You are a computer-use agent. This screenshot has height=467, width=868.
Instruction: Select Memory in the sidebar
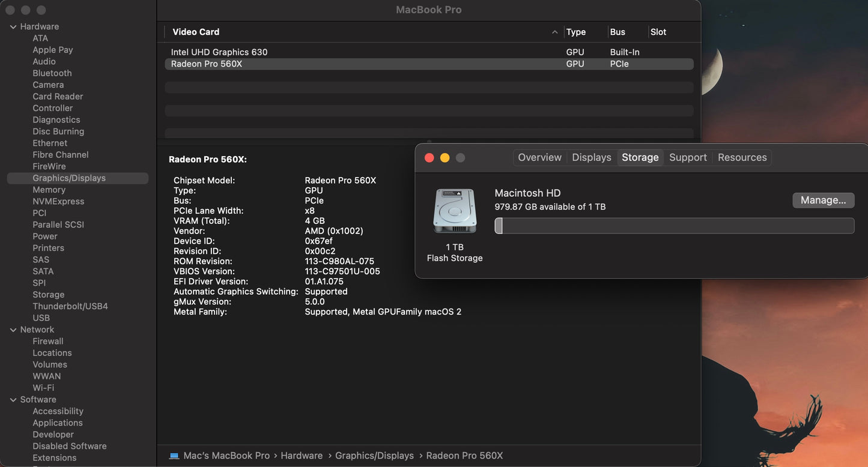pyautogui.click(x=49, y=190)
